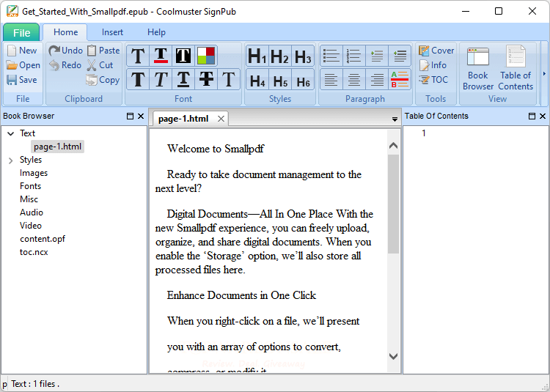Screen dimensions: 550x392
Task: Switch to the Insert tab
Action: 112,32
